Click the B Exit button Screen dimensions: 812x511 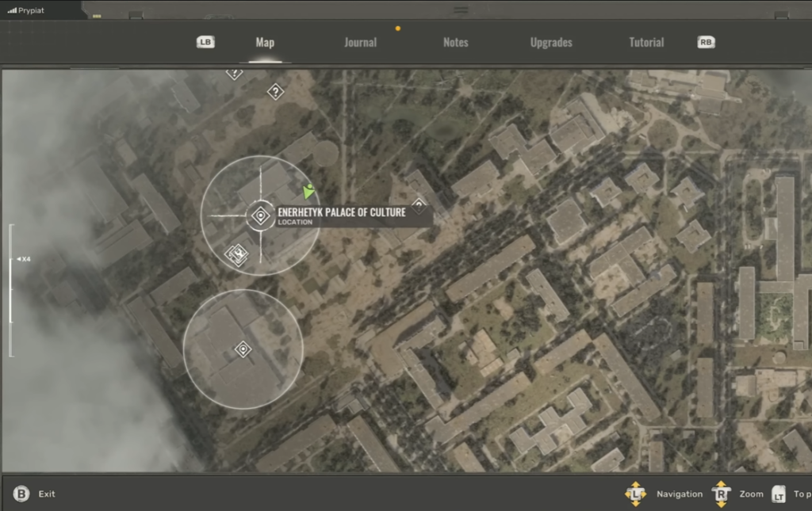coord(21,494)
